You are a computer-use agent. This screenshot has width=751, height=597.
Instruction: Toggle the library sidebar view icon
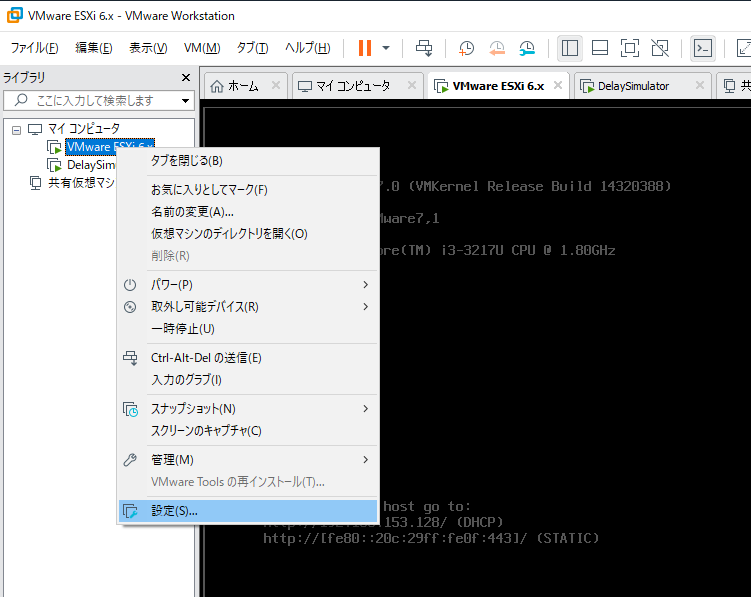569,48
